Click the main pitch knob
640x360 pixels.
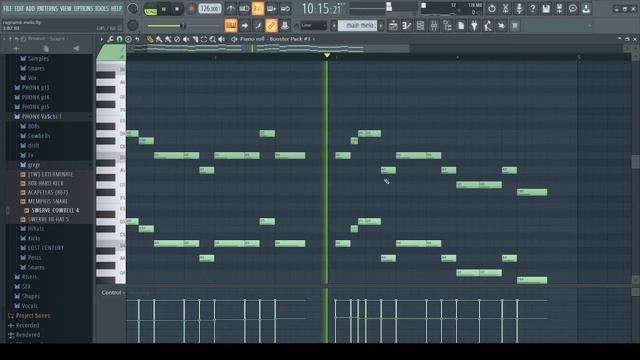coord(133,26)
